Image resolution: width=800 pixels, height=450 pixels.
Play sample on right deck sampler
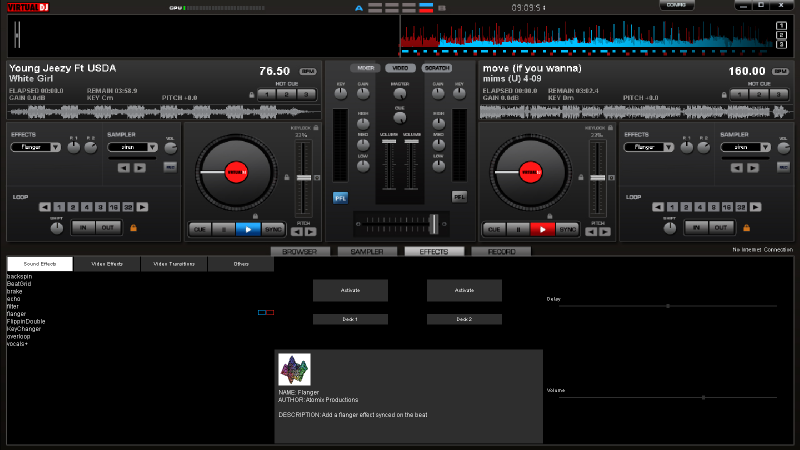(x=753, y=168)
